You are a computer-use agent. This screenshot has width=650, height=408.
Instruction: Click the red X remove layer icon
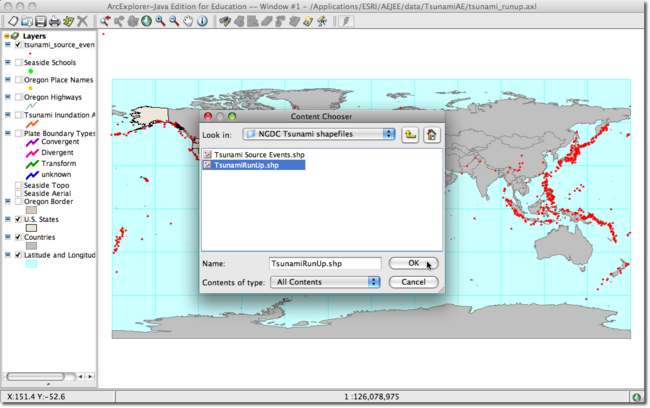[83, 21]
